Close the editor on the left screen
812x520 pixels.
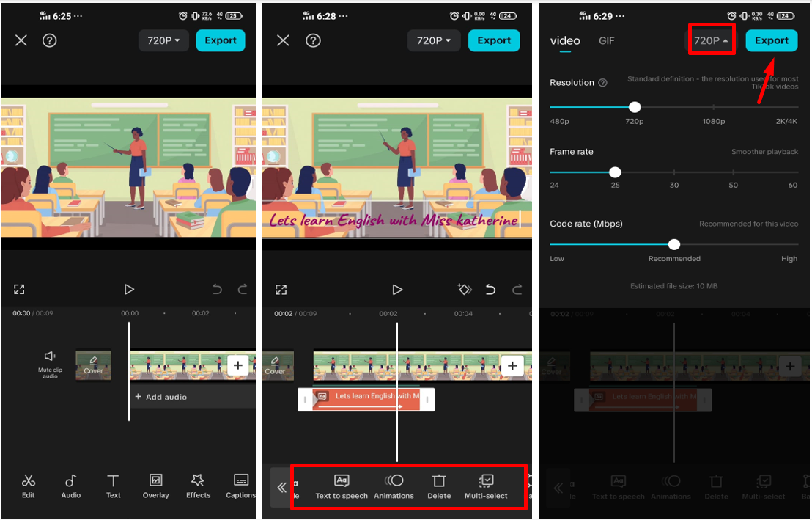click(21, 40)
